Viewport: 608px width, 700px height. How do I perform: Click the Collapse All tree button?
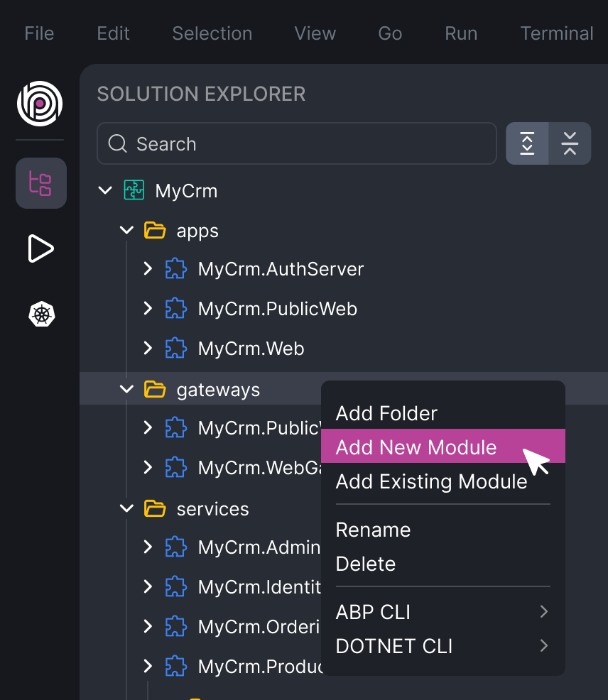(x=570, y=143)
